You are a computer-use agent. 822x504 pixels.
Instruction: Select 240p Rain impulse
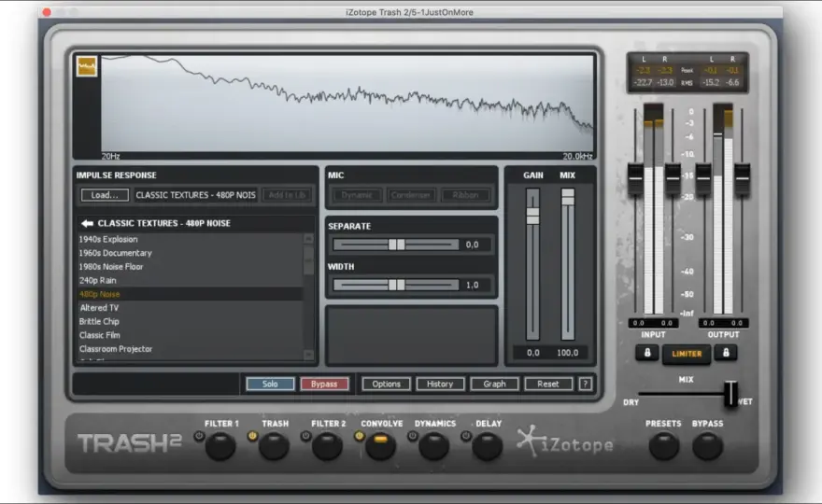191,280
